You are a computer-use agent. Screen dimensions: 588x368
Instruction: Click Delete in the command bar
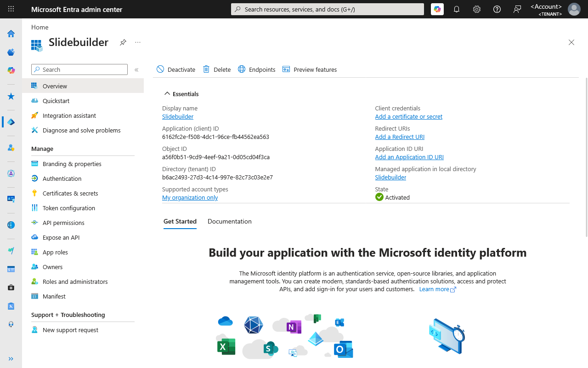[x=217, y=69]
